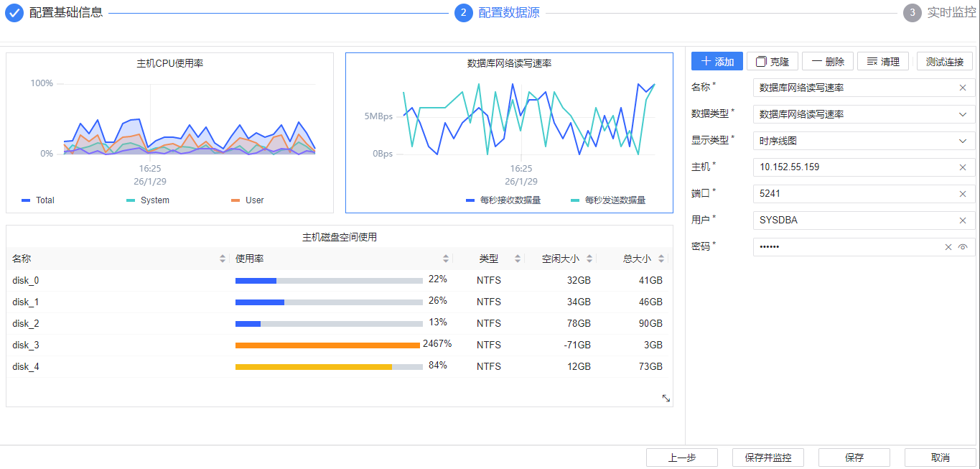Click the expand arrows icon in disk table

click(x=666, y=398)
